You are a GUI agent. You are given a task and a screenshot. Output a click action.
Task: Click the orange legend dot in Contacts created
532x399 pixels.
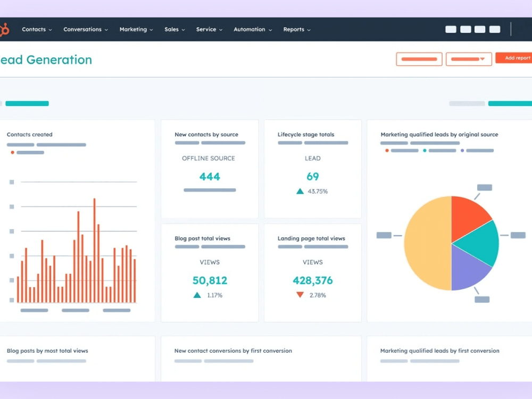(12, 152)
